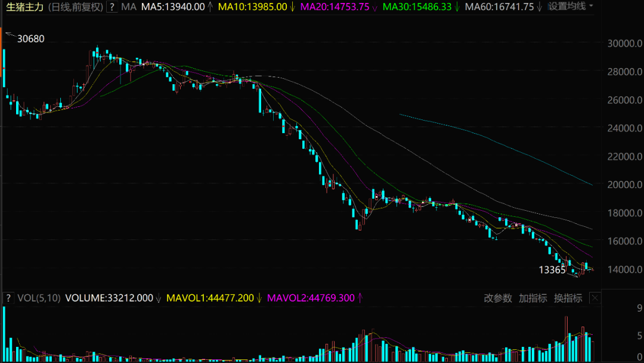Select the magenta MA20:14753.75 label
Screen dimensions: 644x363
335,7
